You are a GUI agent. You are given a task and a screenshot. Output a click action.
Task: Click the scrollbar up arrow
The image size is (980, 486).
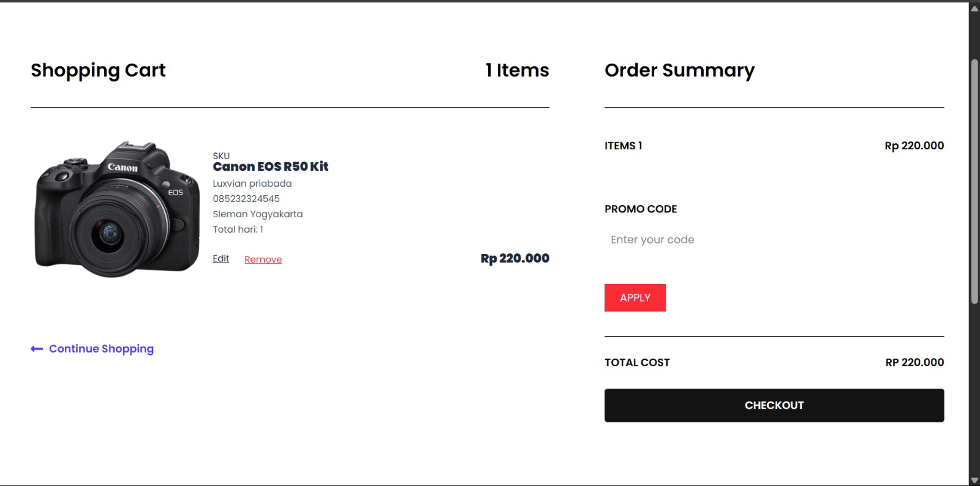974,9
